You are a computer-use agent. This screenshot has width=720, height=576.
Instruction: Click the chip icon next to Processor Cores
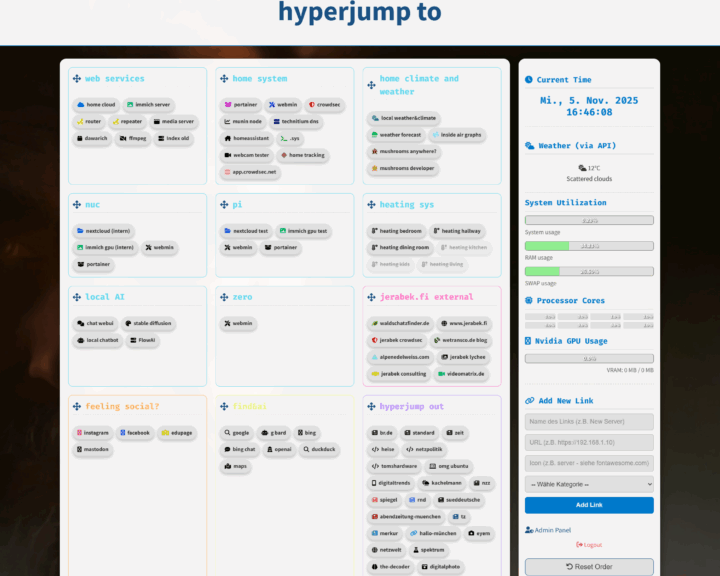(x=529, y=300)
